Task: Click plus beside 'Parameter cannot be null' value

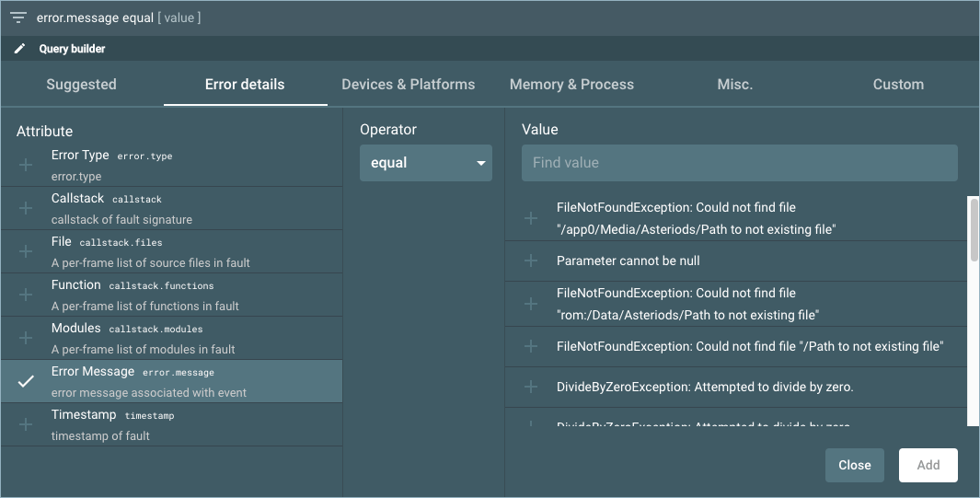Action: (531, 261)
